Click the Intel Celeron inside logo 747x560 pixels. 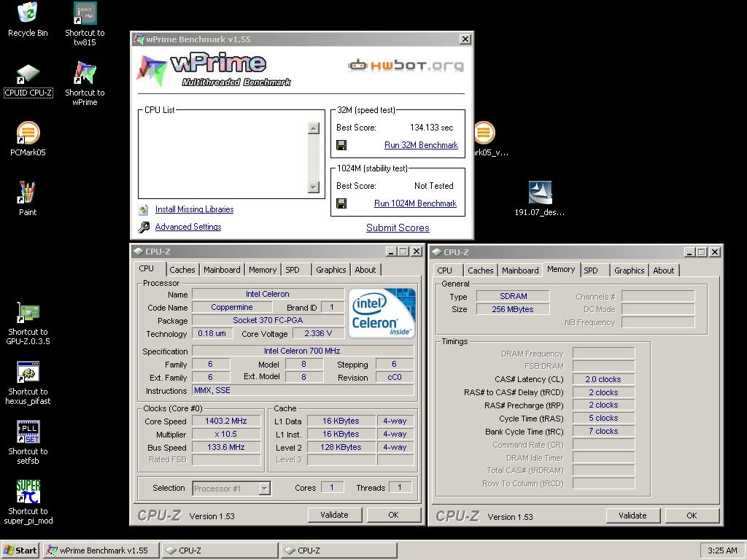point(382,313)
